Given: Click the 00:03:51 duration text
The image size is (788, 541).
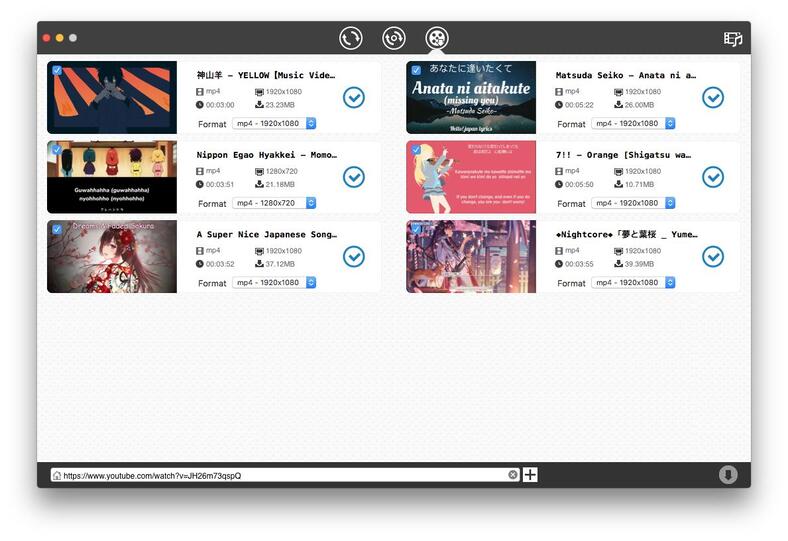Looking at the screenshot, I should tap(220, 184).
